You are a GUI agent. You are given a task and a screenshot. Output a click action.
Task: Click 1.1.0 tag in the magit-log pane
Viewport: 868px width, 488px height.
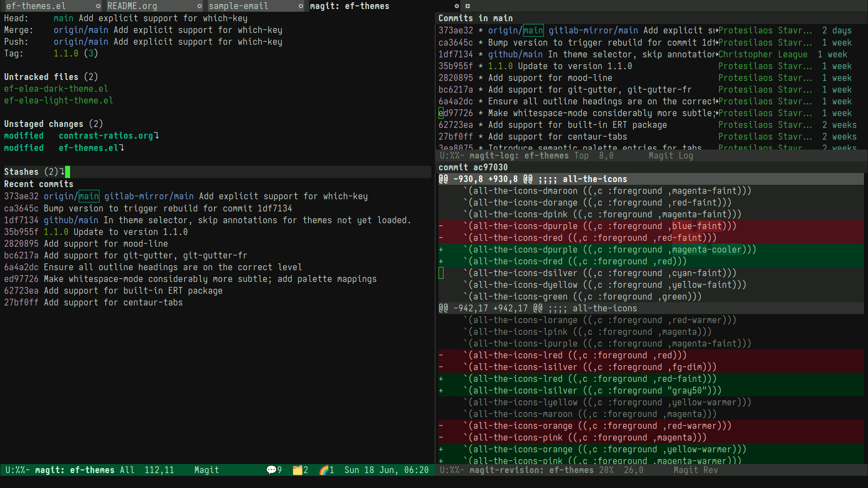(500, 66)
